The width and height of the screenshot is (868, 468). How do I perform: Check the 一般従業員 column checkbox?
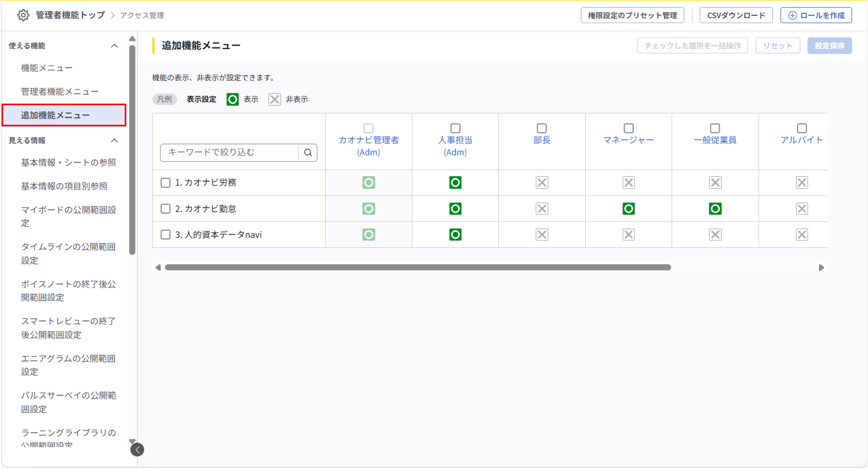tap(715, 128)
